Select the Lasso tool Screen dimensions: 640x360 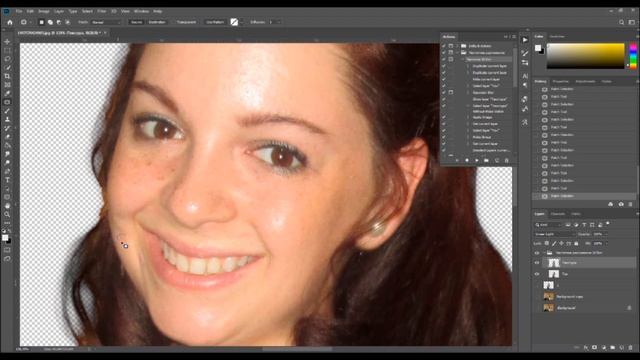click(x=7, y=59)
